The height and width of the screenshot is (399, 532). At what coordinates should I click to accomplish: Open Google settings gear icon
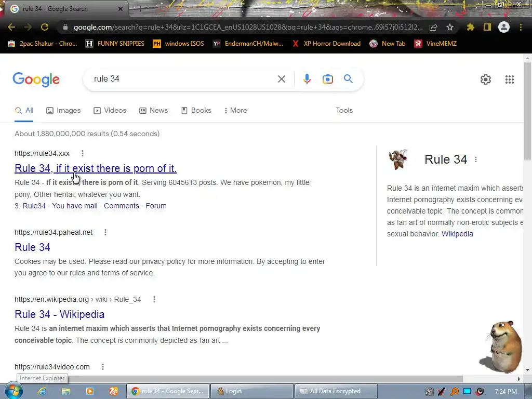click(486, 79)
